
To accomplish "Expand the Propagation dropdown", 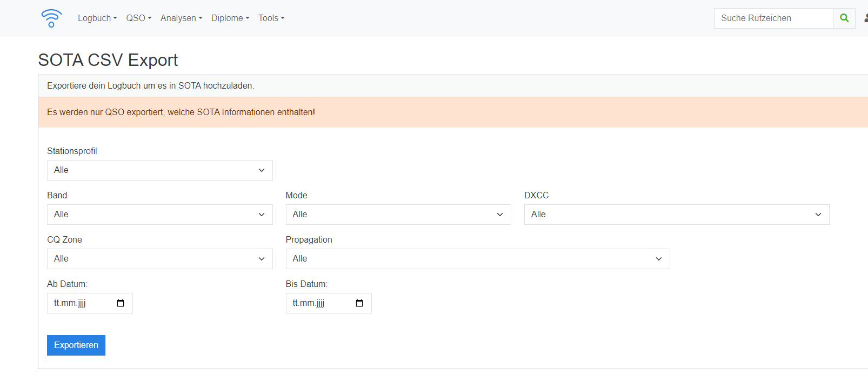I will pyautogui.click(x=477, y=259).
